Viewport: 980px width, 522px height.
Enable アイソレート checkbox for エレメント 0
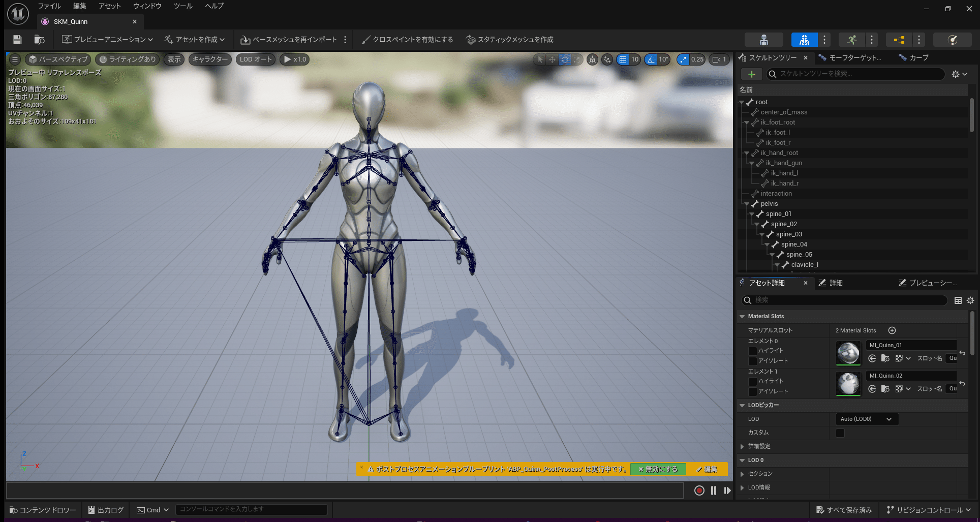[x=753, y=361]
